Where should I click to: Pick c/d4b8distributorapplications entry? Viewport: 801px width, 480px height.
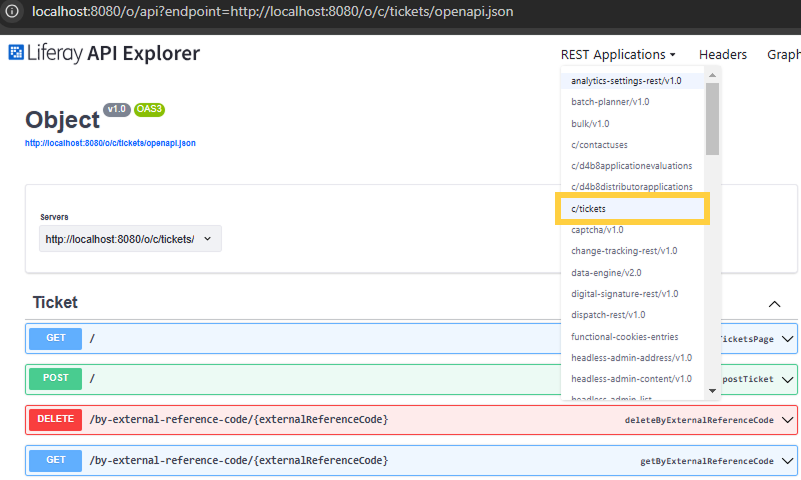click(632, 187)
